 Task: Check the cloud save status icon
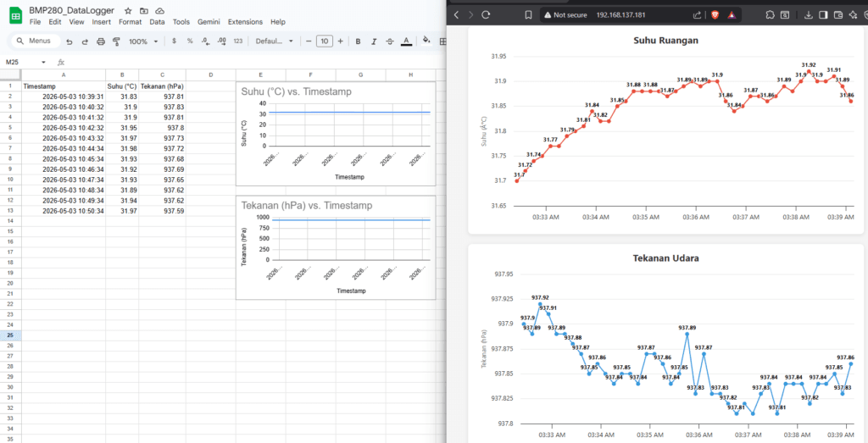(159, 10)
